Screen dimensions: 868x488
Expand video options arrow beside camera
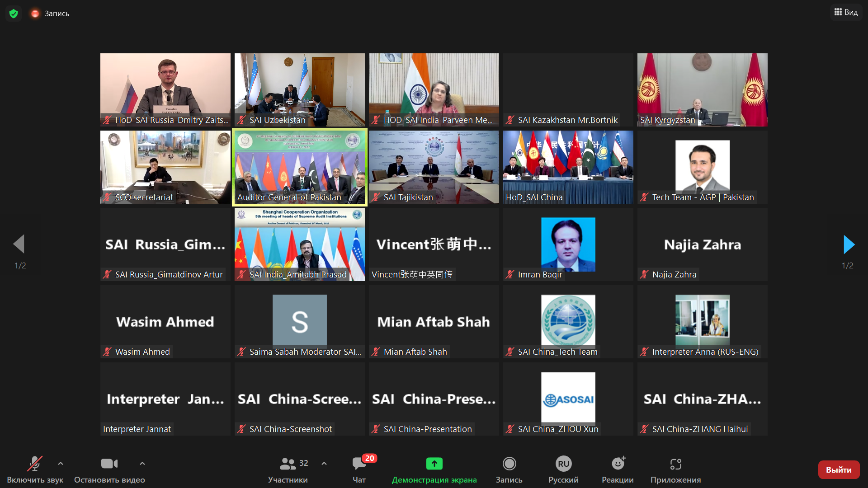tap(142, 464)
